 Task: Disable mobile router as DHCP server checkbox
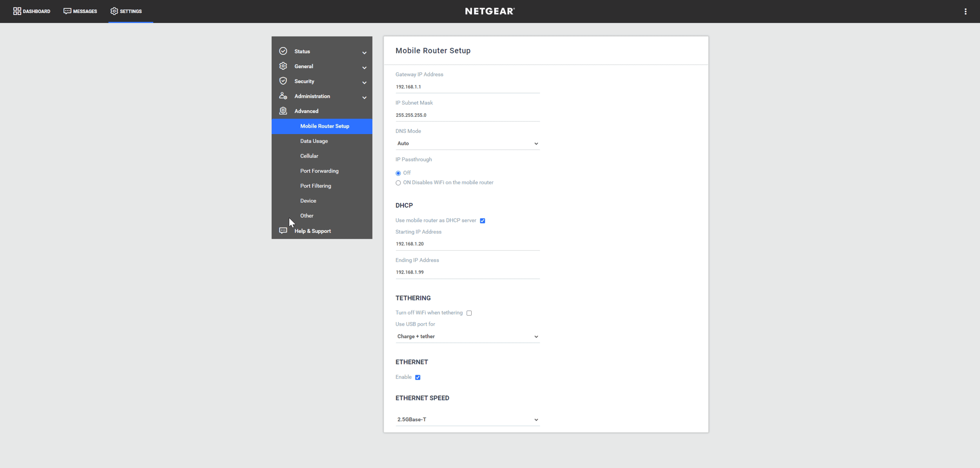pos(483,221)
